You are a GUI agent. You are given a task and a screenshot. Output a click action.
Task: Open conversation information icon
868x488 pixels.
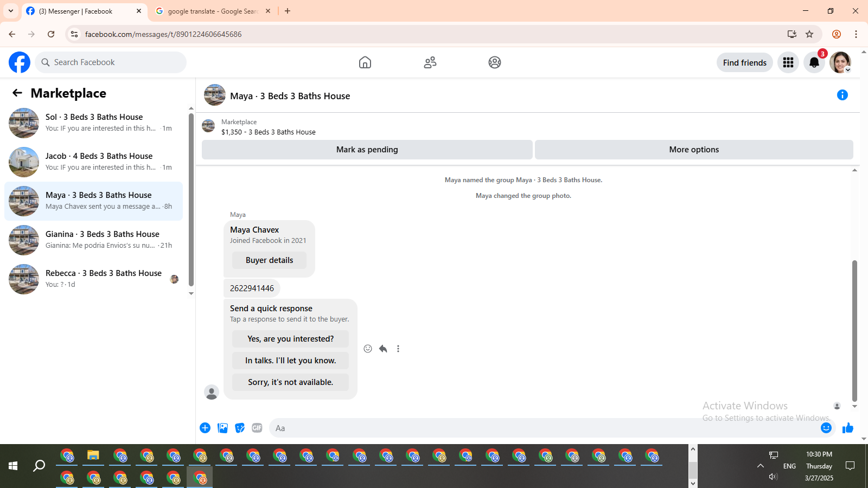(843, 95)
